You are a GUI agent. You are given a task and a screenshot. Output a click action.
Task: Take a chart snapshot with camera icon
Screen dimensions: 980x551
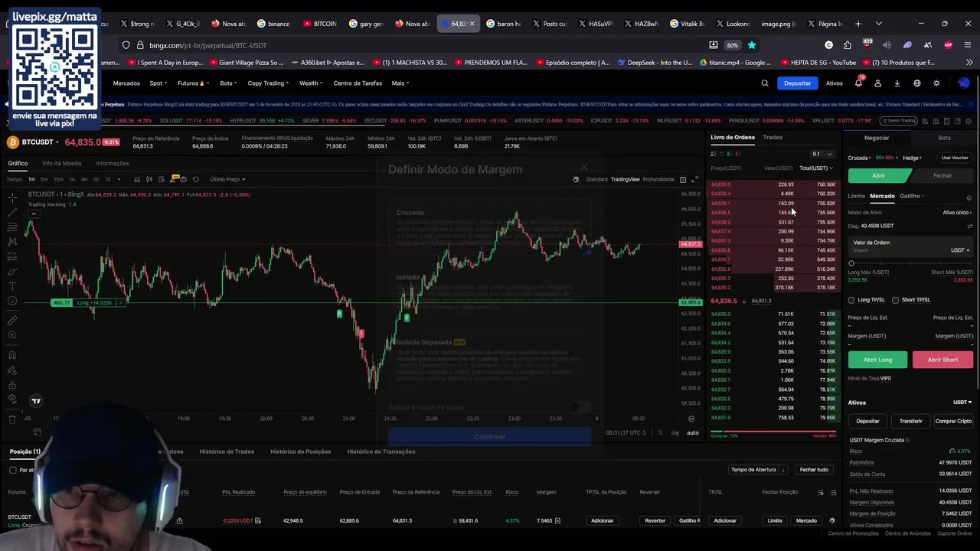[185, 179]
